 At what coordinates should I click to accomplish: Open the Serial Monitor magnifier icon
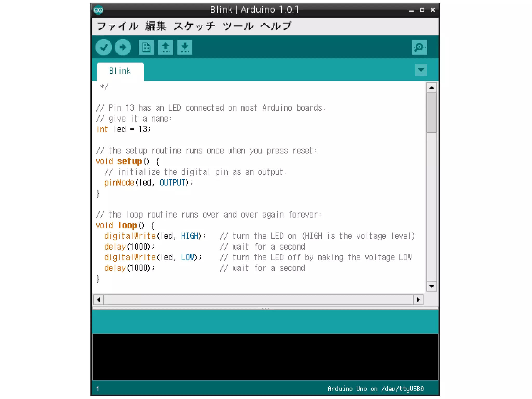click(x=419, y=47)
